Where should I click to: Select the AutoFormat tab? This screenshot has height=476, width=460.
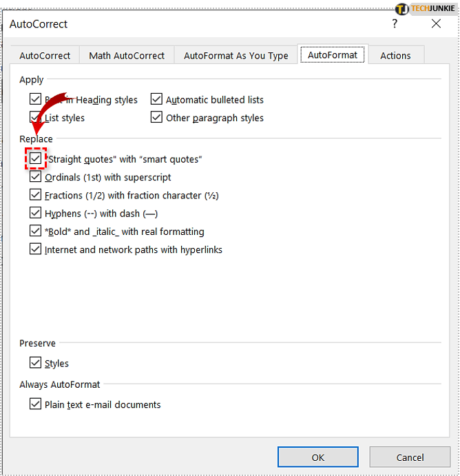coord(333,55)
